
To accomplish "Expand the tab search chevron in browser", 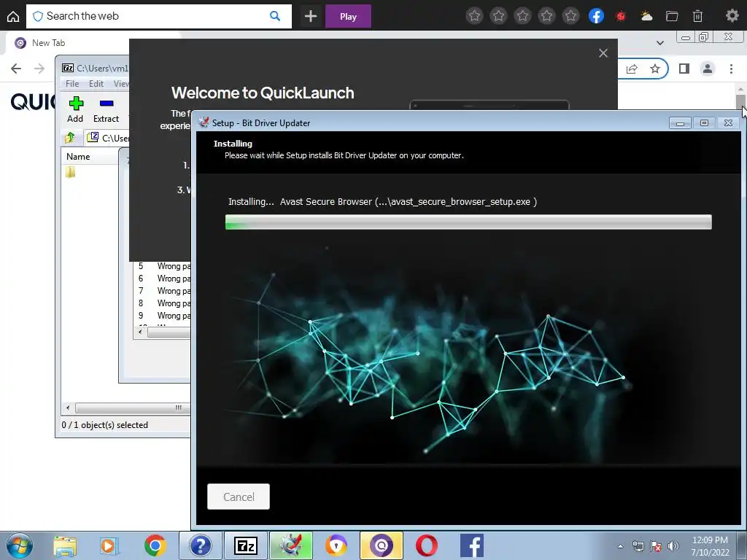I will [659, 43].
